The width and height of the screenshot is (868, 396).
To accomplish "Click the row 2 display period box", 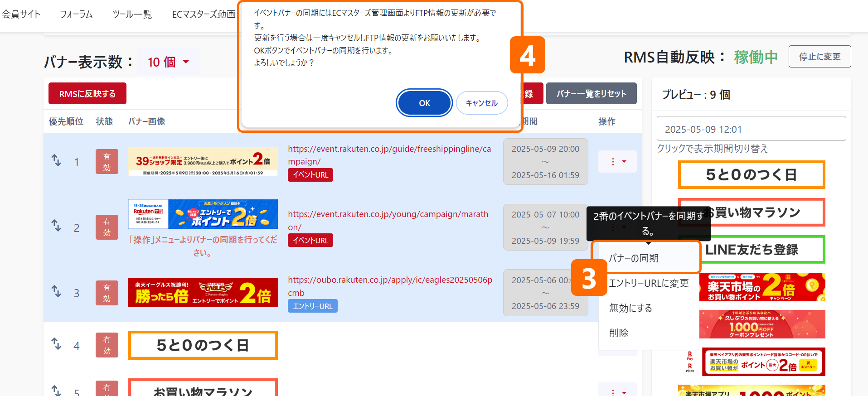I will coord(546,227).
